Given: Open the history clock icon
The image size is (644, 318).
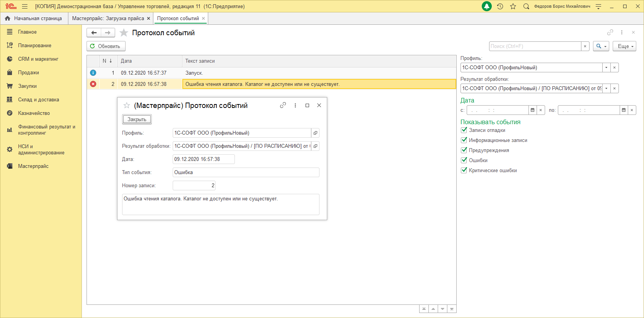Looking at the screenshot, I should 500,6.
